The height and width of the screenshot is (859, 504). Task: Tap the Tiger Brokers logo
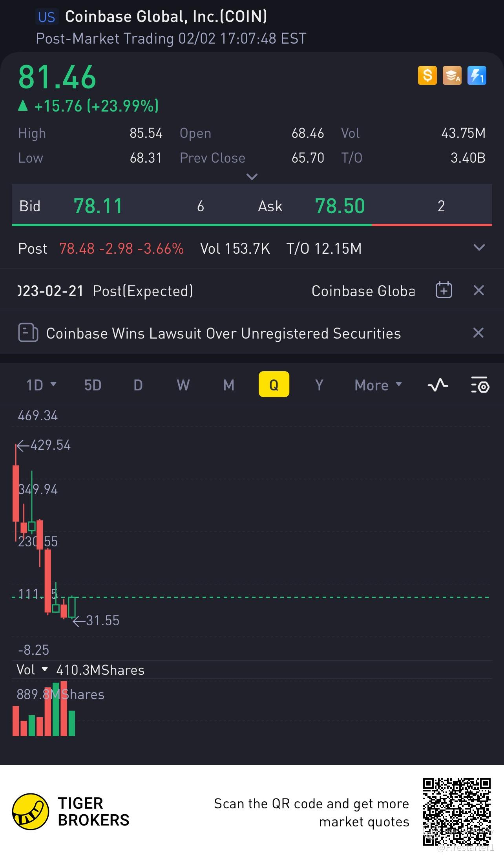click(31, 811)
